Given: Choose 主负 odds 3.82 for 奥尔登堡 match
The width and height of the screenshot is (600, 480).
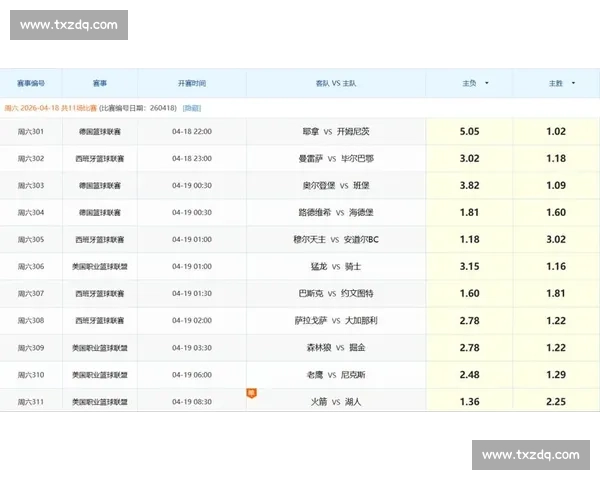Looking at the screenshot, I should [469, 185].
